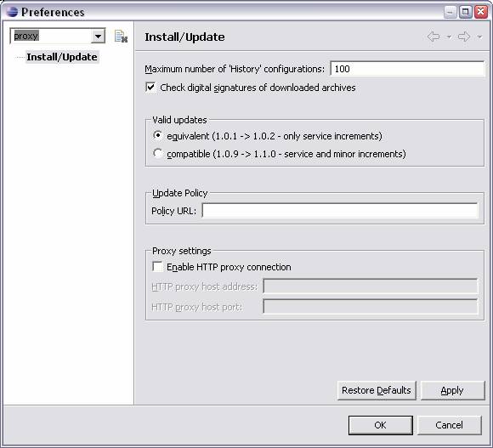The image size is (493, 448).
Task: Go back with the left arrow icon
Action: coord(433,37)
